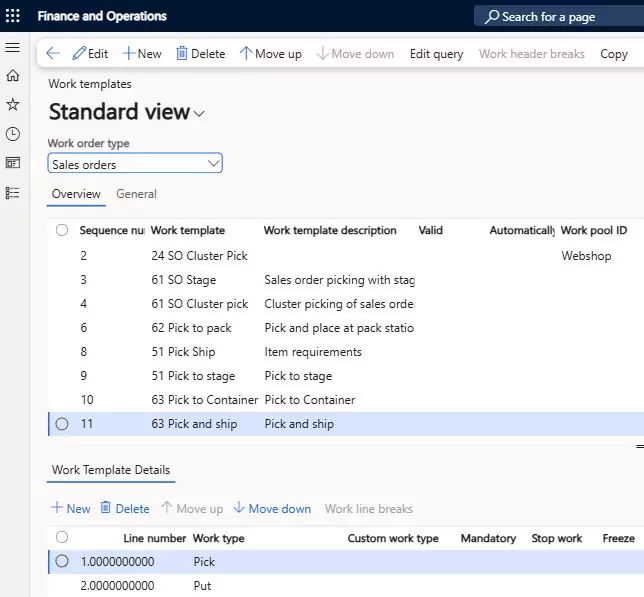Image resolution: width=644 pixels, height=597 pixels.
Task: Toggle selector for line number 1.0000000000
Action: click(x=62, y=561)
